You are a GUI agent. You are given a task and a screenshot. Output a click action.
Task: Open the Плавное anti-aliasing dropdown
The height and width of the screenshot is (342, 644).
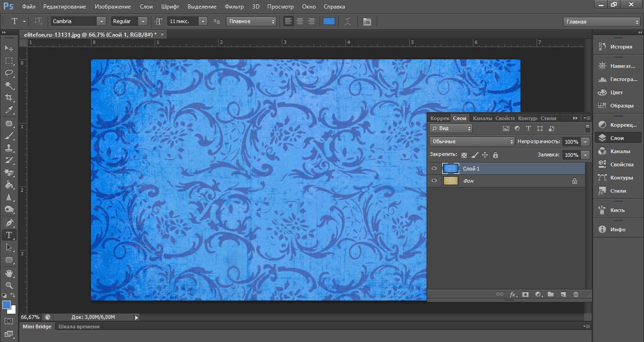[x=251, y=21]
